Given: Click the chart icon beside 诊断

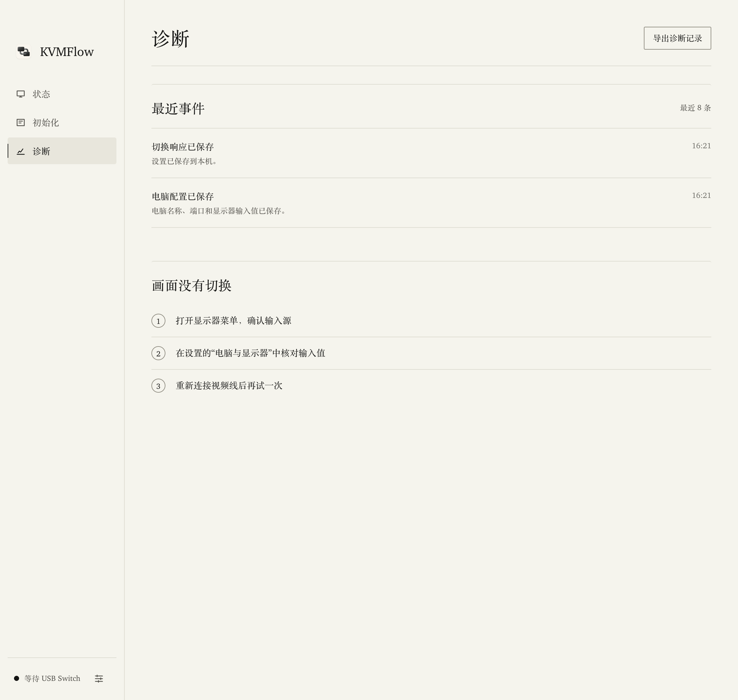Looking at the screenshot, I should [x=21, y=151].
